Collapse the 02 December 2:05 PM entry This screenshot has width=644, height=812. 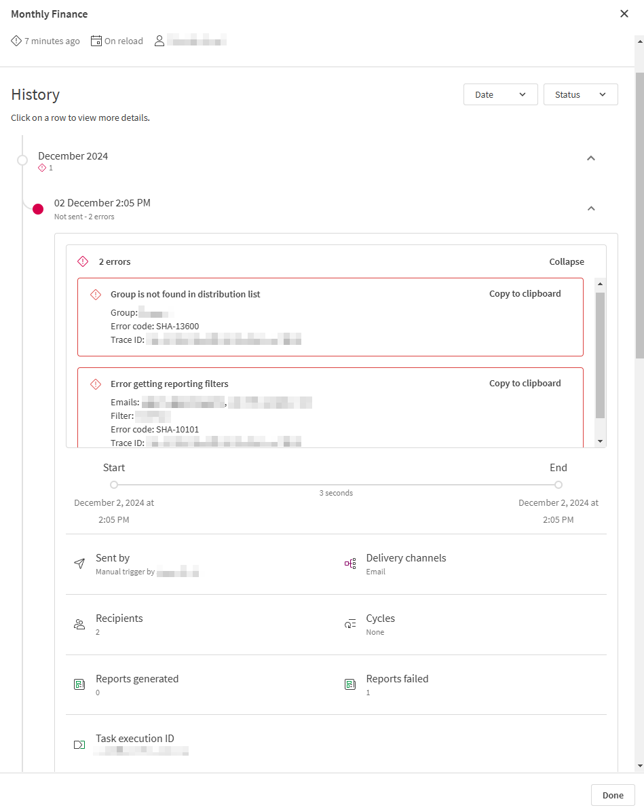[x=590, y=208]
